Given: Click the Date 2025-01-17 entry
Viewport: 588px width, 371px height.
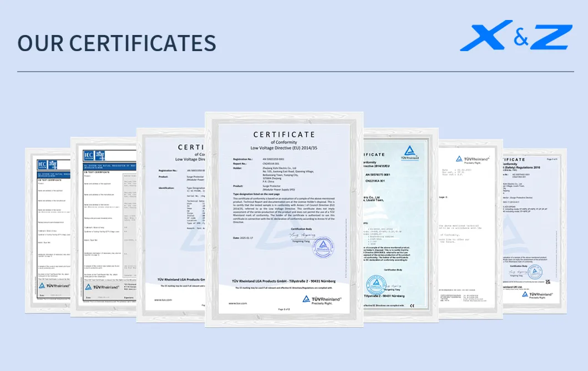Looking at the screenshot, I should pyautogui.click(x=244, y=238).
